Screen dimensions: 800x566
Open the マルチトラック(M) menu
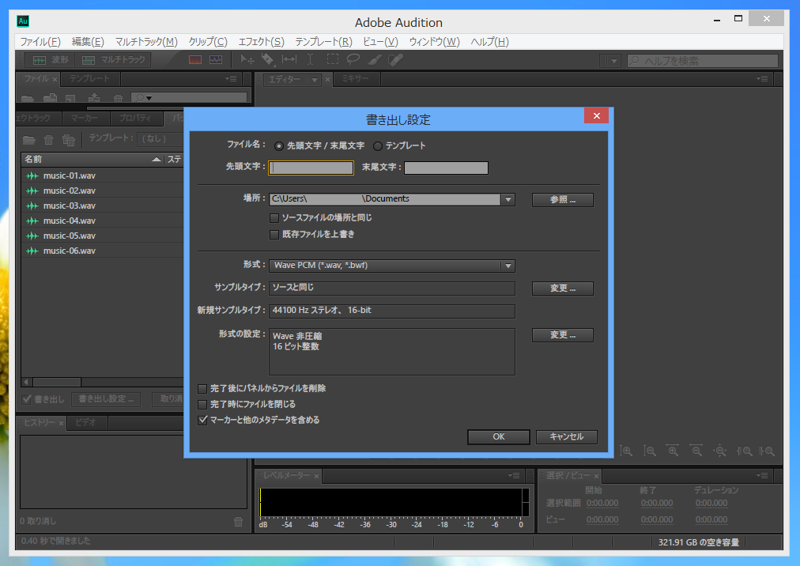[146, 42]
